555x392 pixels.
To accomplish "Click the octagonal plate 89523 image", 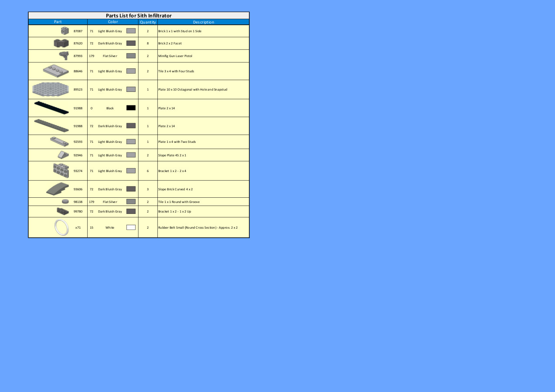I will pos(51,89).
